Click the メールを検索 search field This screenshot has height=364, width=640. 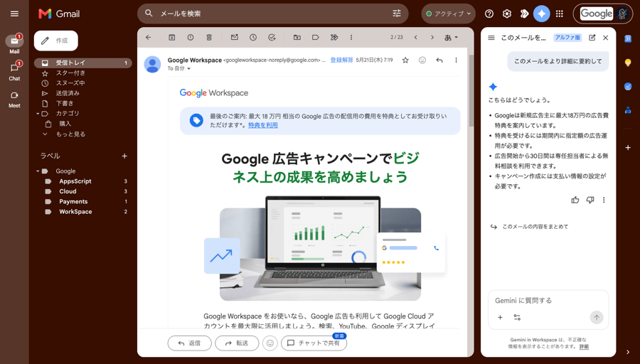tap(272, 14)
